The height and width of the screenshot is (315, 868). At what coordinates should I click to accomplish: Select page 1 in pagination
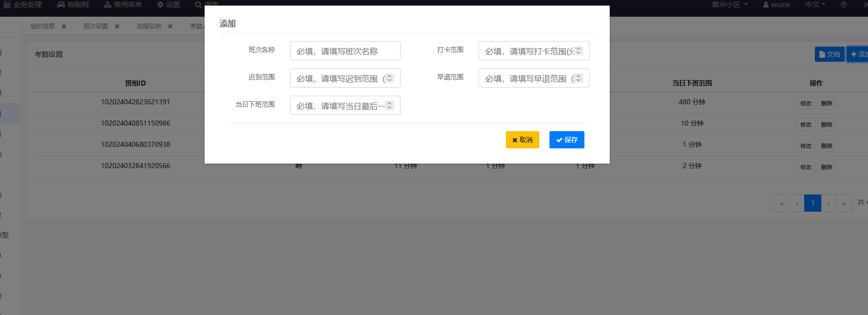813,203
